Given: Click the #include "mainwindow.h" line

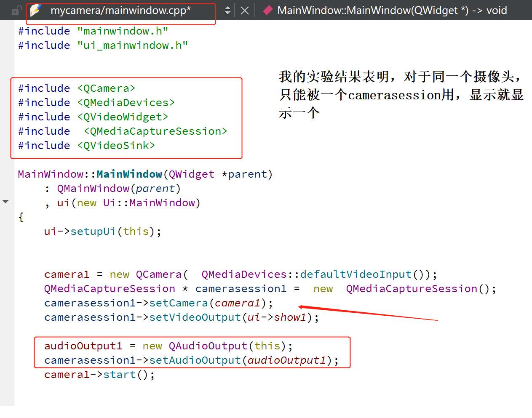Looking at the screenshot, I should [x=93, y=31].
